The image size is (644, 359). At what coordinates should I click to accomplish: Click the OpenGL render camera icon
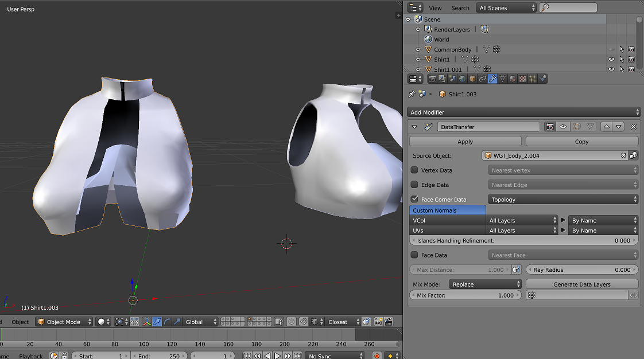coord(378,322)
